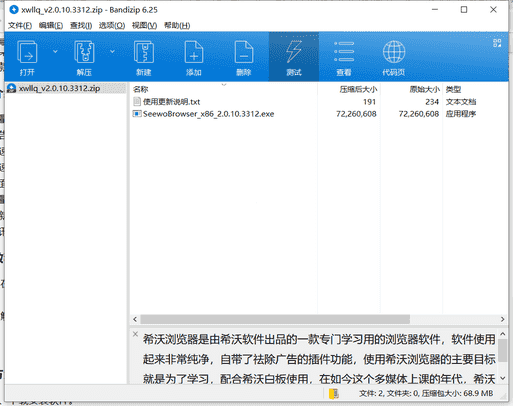
Task: Click the type cell 文本文档
Action: click(461, 102)
